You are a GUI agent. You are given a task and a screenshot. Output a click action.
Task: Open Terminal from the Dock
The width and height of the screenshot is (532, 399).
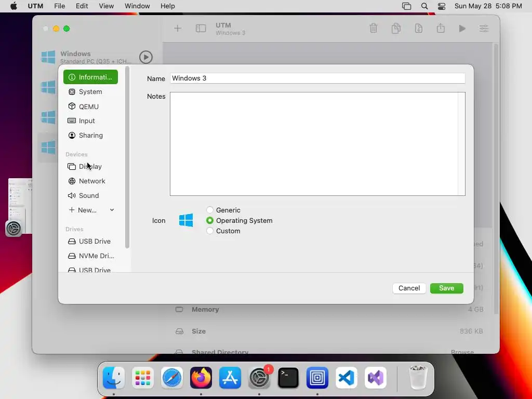[288, 378]
